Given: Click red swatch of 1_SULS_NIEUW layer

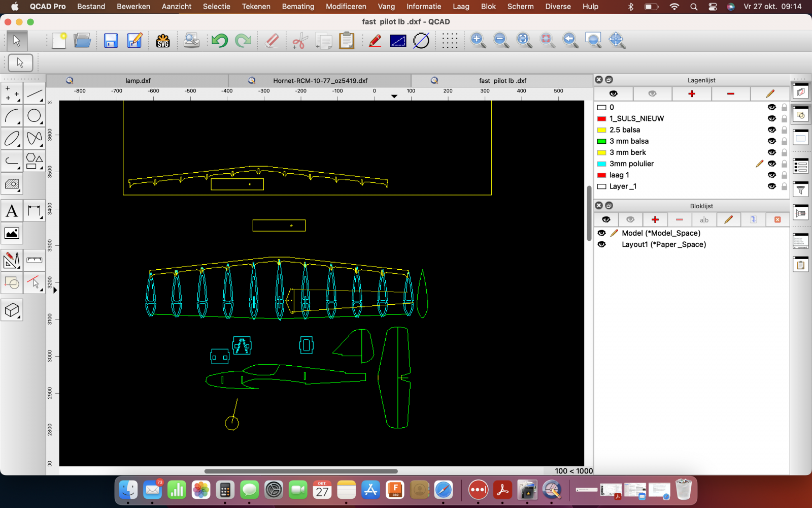Looking at the screenshot, I should [602, 118].
